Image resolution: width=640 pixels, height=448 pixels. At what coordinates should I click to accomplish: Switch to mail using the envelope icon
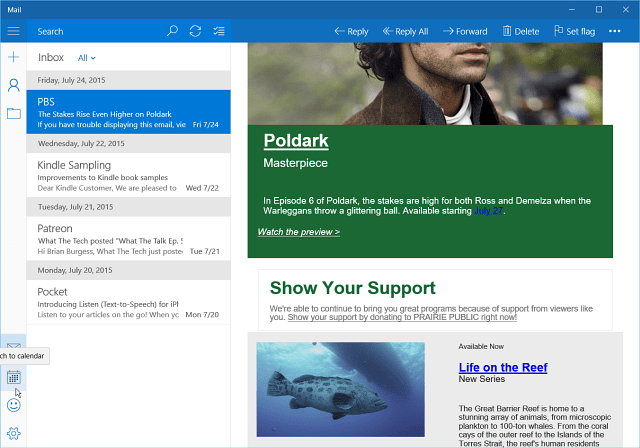pyautogui.click(x=13, y=346)
